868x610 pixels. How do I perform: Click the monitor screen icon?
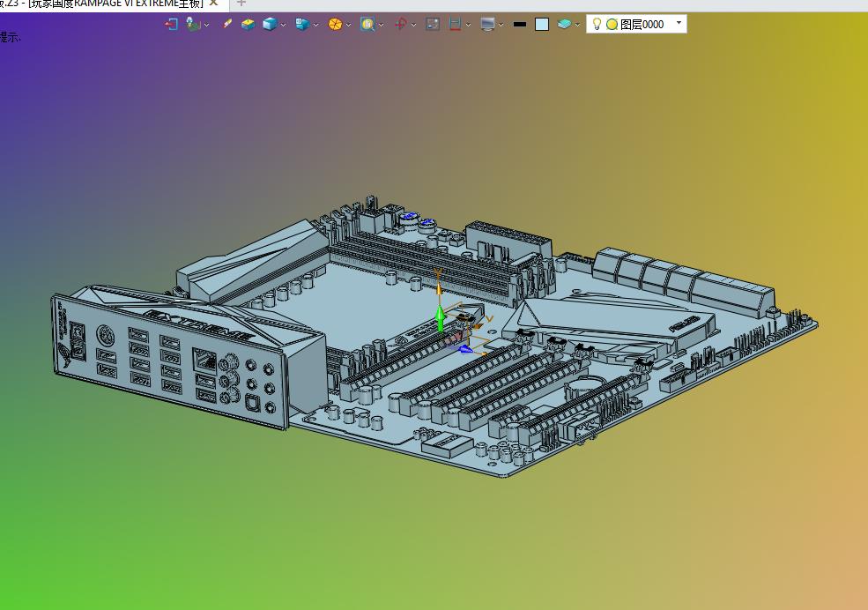[487, 25]
